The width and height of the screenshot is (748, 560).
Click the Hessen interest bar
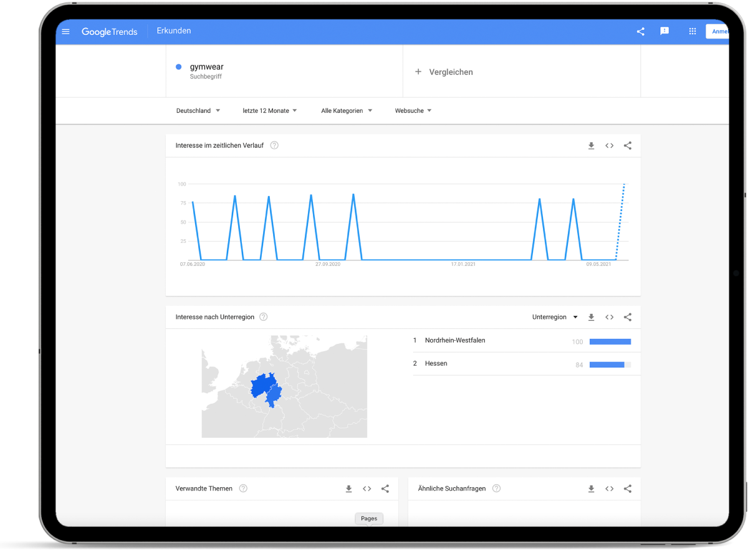tap(610, 364)
